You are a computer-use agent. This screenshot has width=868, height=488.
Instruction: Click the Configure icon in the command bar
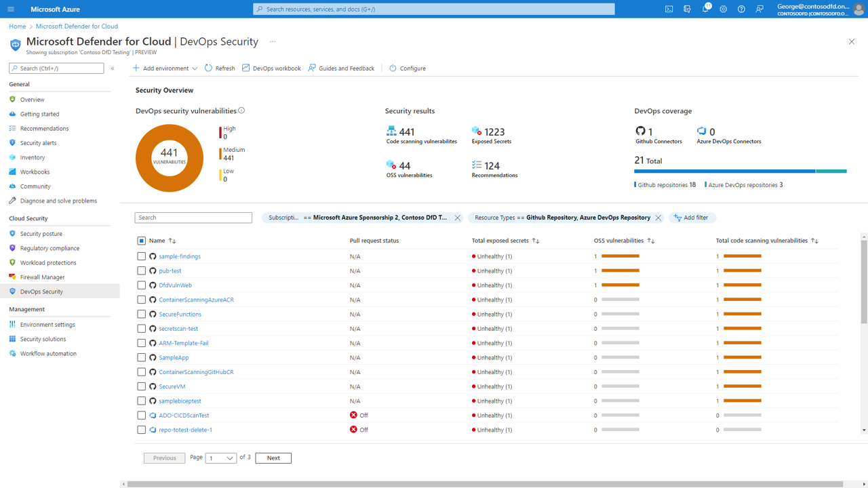pyautogui.click(x=407, y=68)
